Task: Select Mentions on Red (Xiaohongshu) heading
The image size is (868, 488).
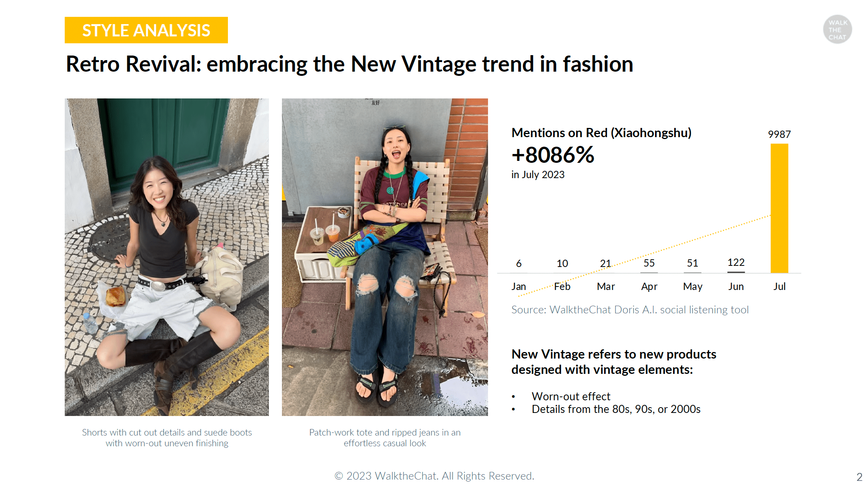Action: [x=601, y=133]
